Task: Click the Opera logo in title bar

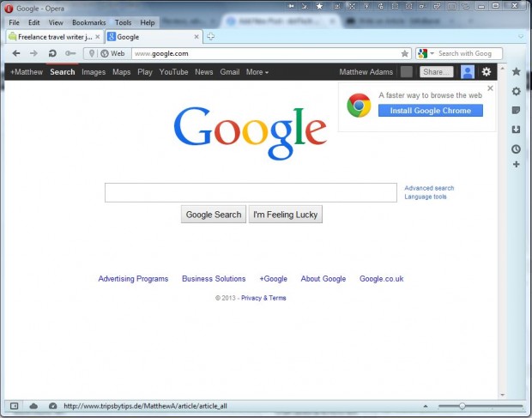Action: [9, 9]
